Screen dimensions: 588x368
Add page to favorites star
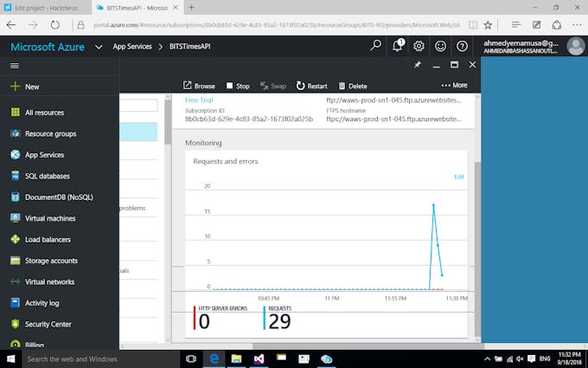488,25
